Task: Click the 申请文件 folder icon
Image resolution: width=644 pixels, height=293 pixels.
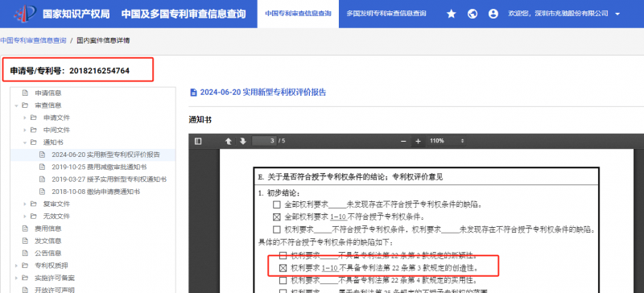Action: tap(33, 118)
